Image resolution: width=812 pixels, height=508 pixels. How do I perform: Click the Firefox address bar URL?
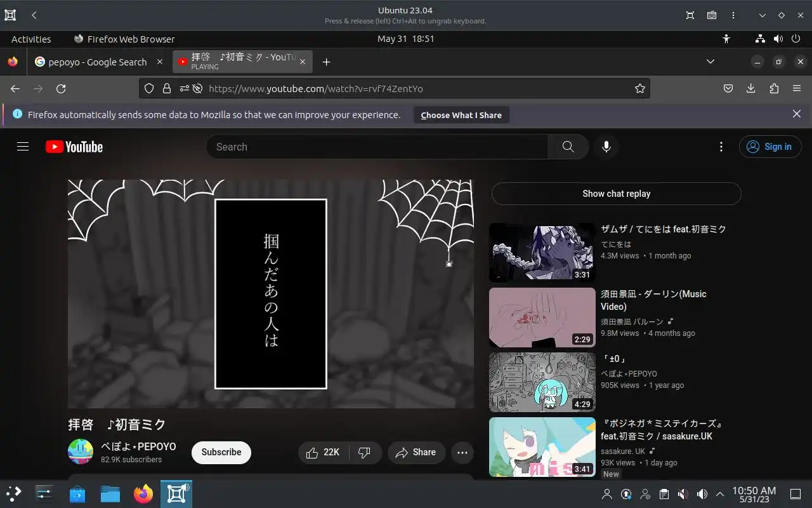point(316,89)
